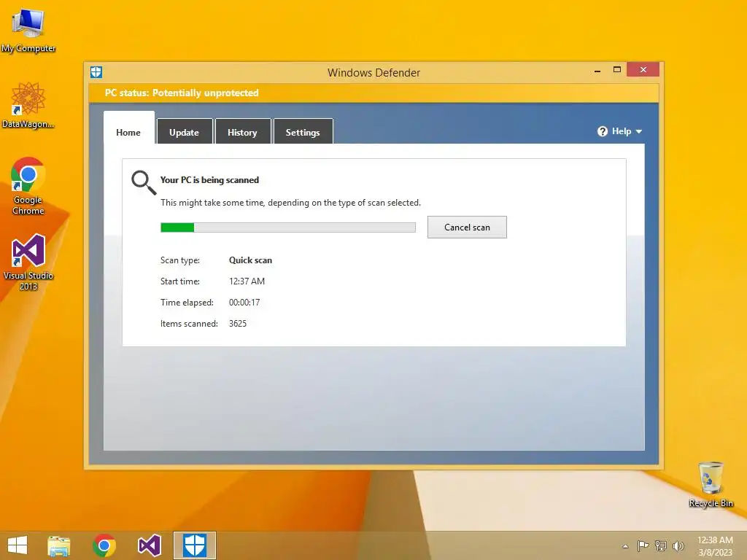The image size is (747, 560).
Task: Show hidden system tray icons
Action: coord(625,545)
